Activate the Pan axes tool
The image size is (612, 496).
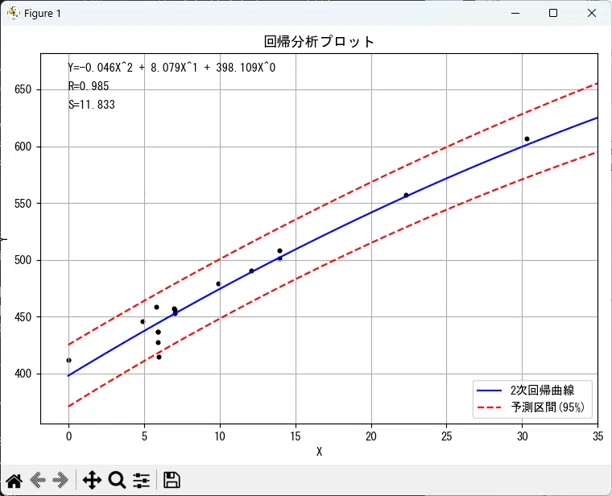(92, 480)
